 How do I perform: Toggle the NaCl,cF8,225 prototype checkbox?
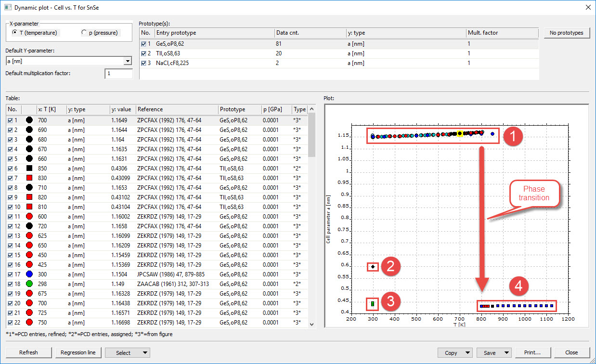[x=144, y=63]
